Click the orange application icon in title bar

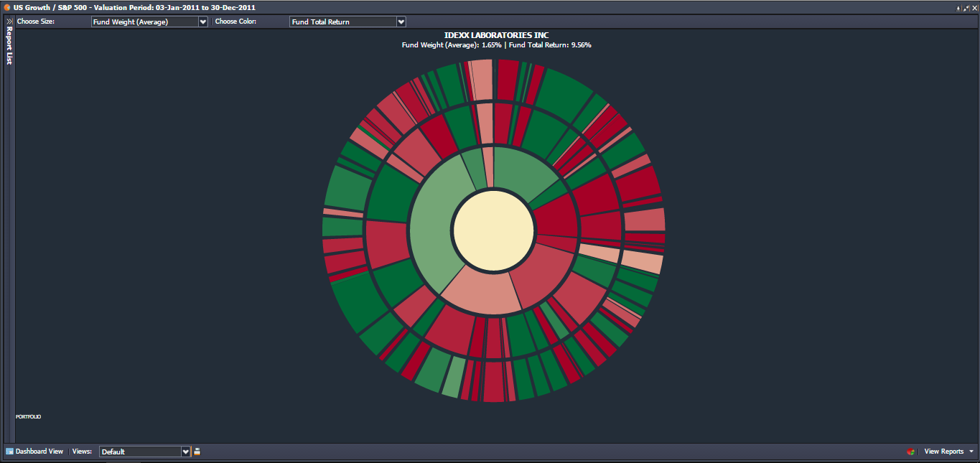6,7
